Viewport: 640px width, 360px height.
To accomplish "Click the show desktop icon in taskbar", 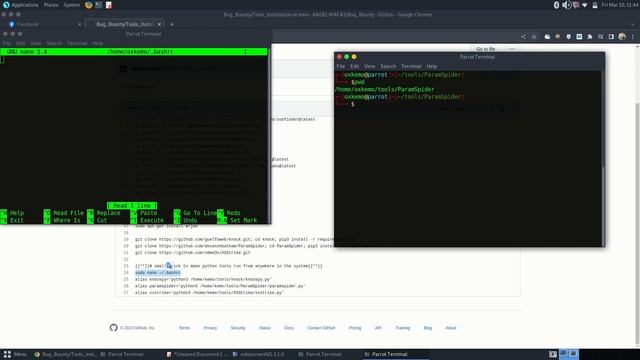I will pyautogui.click(x=553, y=354).
